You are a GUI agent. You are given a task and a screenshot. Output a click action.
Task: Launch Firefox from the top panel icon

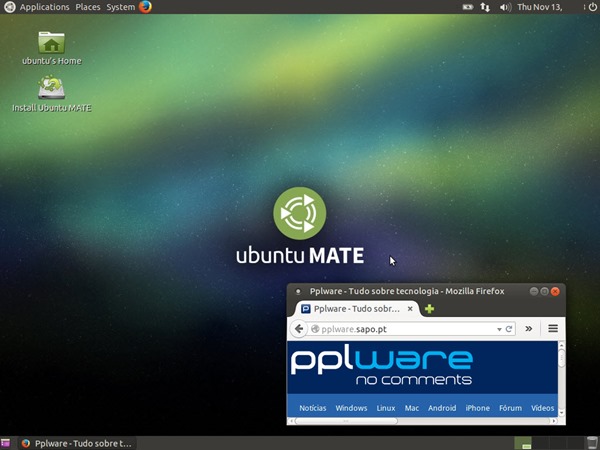coord(145,7)
